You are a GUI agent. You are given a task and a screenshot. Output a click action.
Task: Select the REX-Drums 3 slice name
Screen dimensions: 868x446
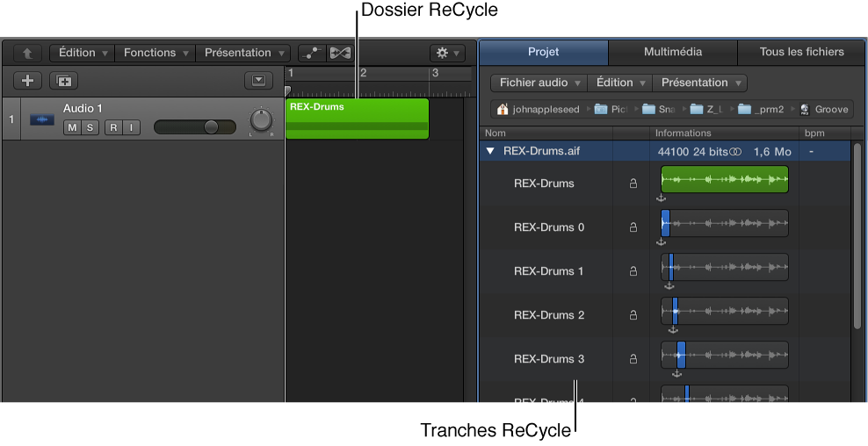[x=548, y=359]
